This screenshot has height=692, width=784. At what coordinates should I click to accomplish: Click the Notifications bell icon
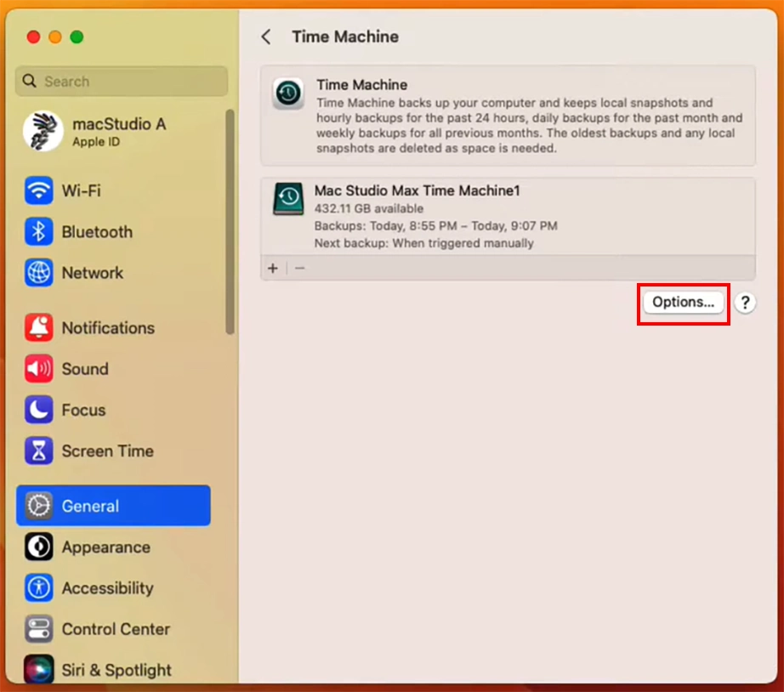[x=38, y=327]
